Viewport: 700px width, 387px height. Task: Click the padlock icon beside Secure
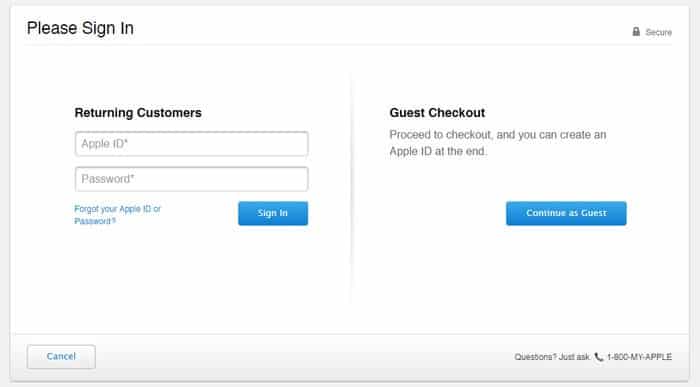pos(636,32)
